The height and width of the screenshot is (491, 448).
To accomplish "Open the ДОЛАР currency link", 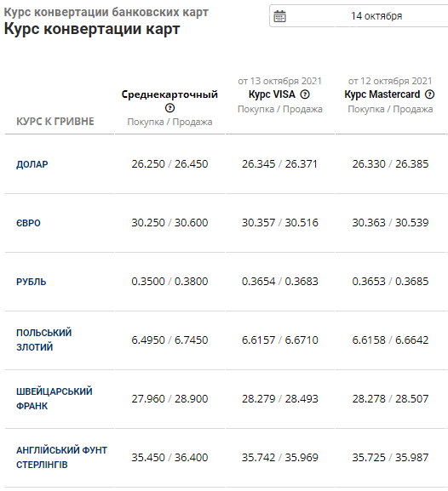I will (x=32, y=164).
